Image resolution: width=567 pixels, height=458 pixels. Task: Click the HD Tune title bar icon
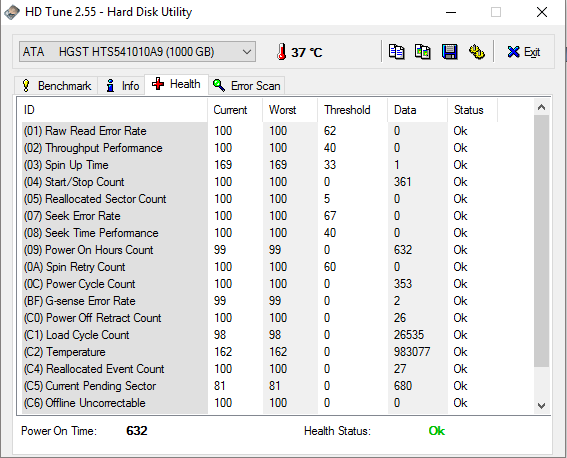tap(12, 12)
